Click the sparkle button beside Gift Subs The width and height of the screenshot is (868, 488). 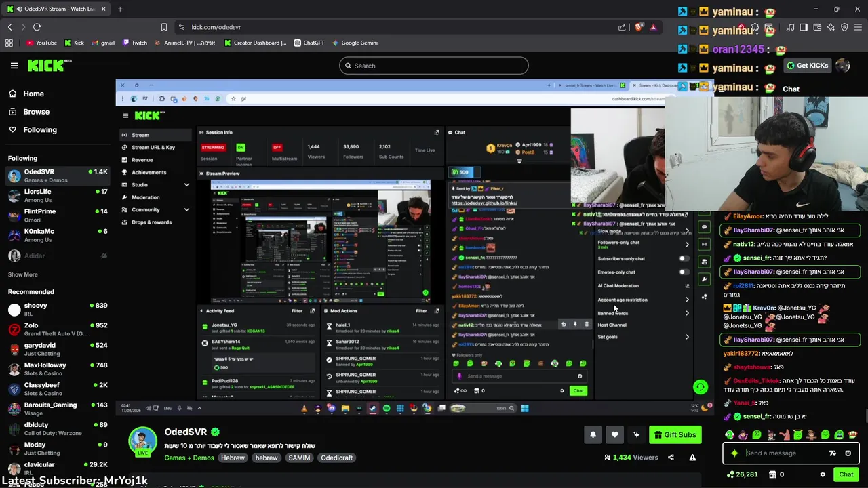tap(636, 435)
